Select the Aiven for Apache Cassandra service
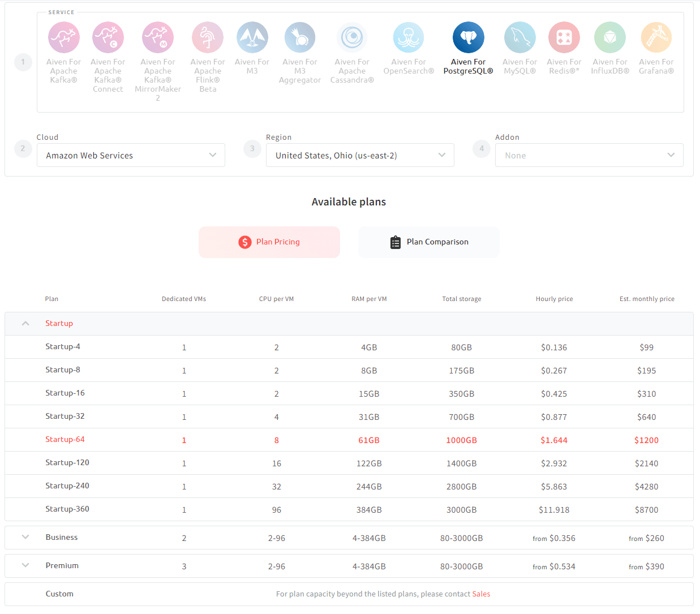 (352, 37)
